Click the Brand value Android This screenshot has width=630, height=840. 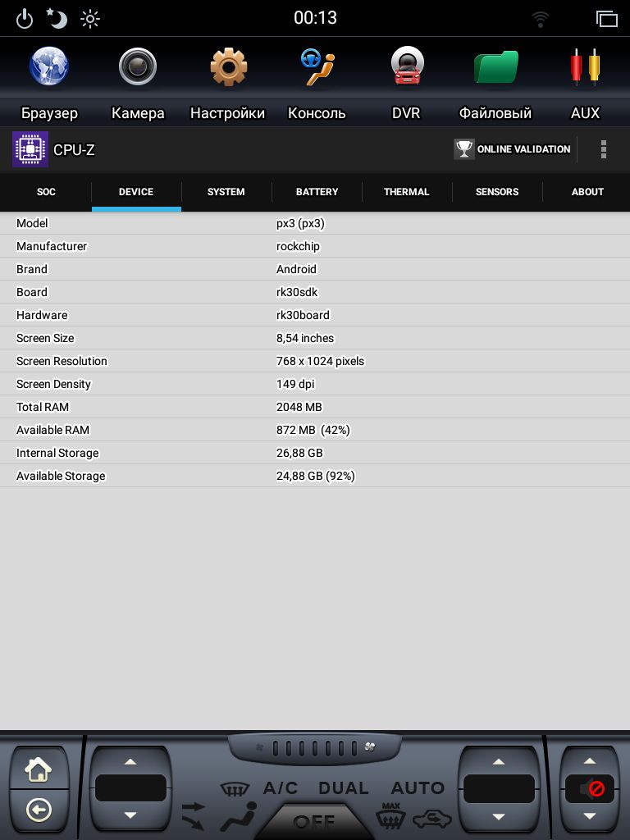(296, 269)
